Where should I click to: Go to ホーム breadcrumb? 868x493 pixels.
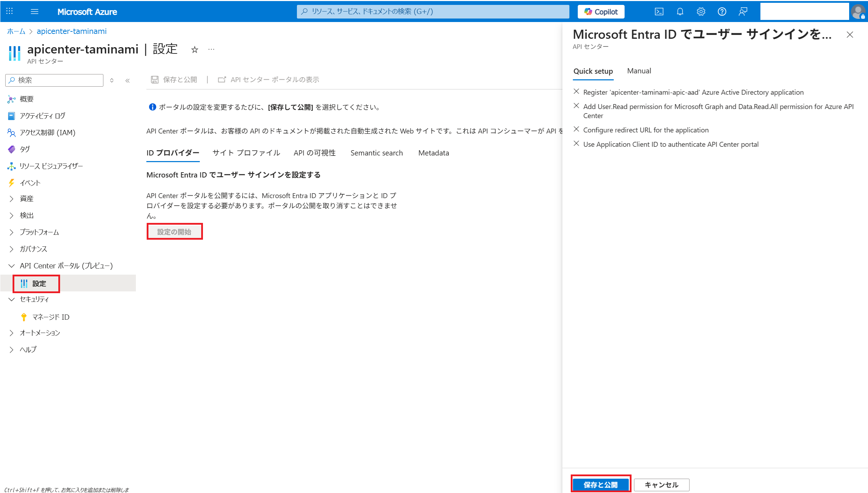tap(16, 31)
